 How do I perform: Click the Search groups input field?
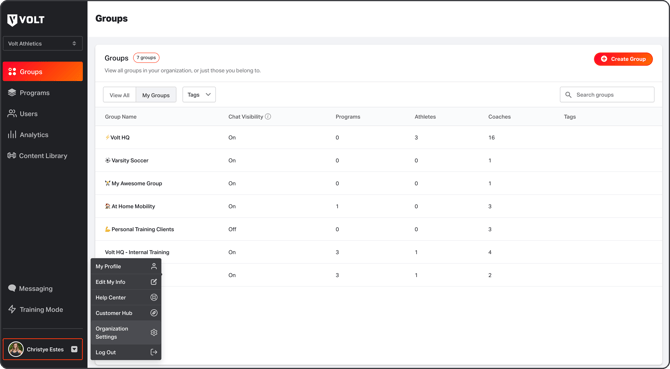[607, 95]
